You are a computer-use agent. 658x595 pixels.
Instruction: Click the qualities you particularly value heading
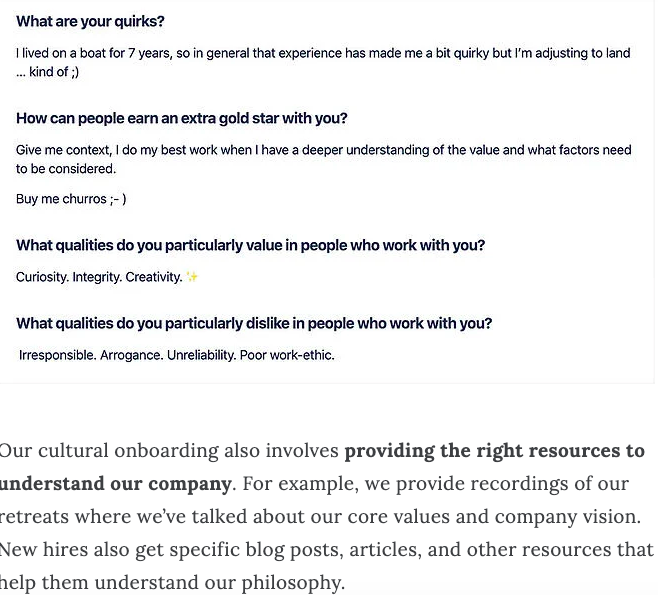tap(251, 245)
